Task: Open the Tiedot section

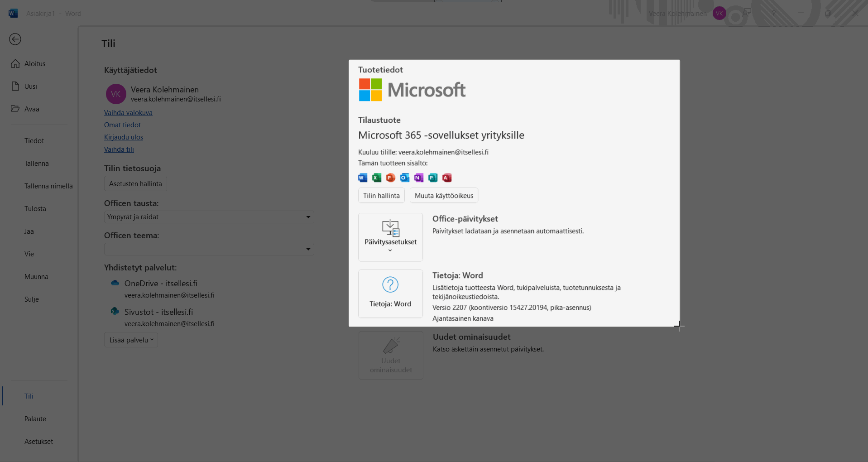Action: click(x=34, y=141)
